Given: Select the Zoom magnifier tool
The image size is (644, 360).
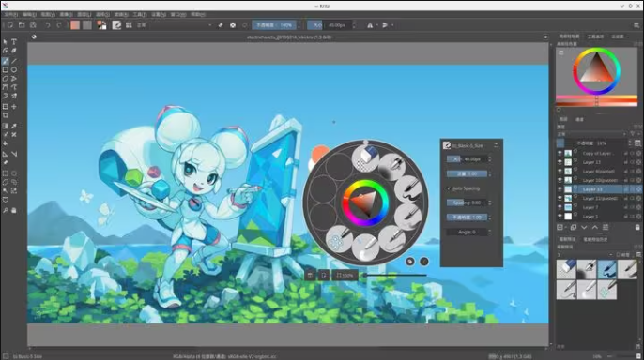Looking at the screenshot, I should click(6, 210).
